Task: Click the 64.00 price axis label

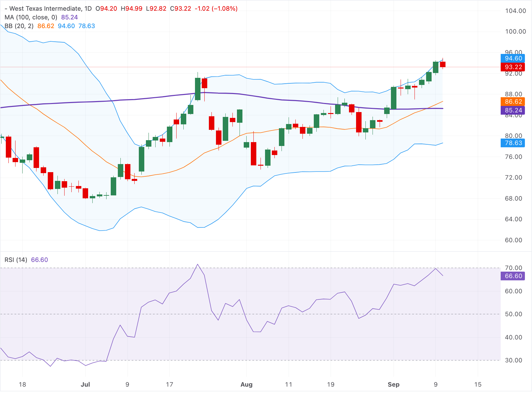Action: tap(513, 219)
